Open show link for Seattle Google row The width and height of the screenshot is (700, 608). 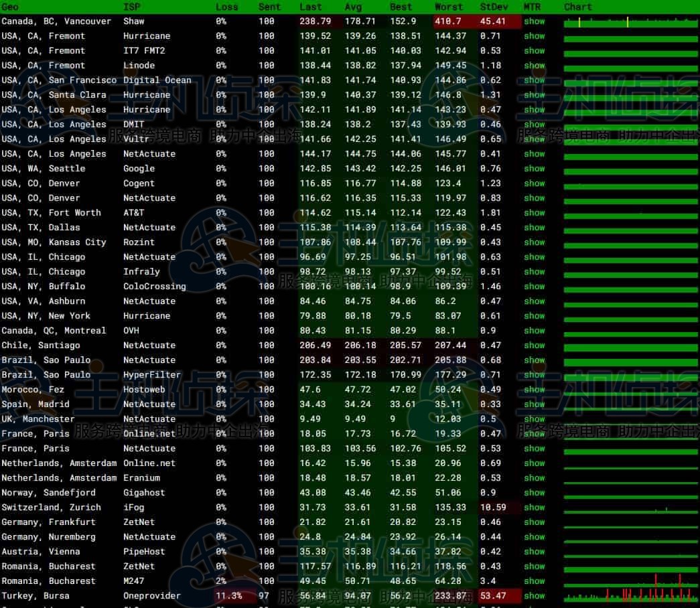(x=534, y=169)
